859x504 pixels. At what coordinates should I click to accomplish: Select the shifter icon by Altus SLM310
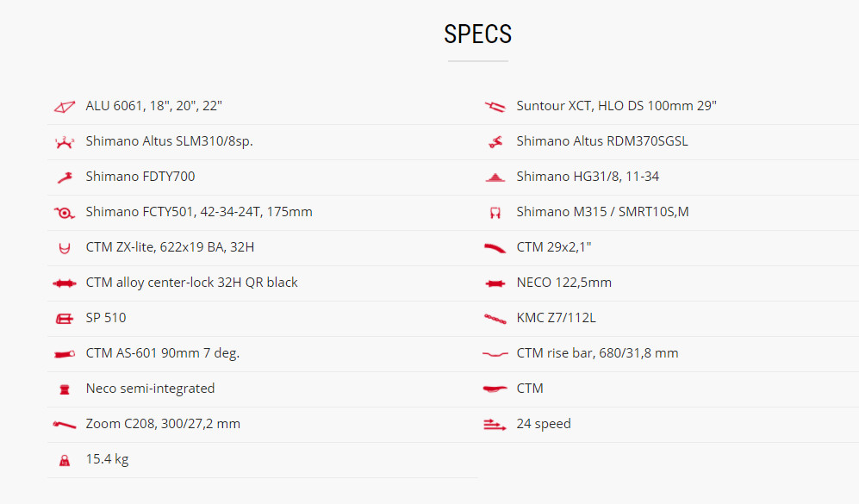64,142
